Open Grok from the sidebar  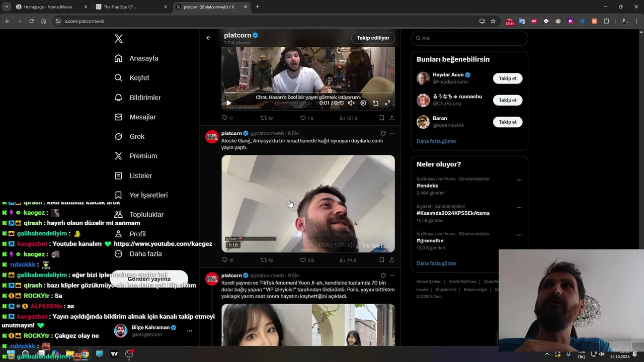click(x=129, y=136)
